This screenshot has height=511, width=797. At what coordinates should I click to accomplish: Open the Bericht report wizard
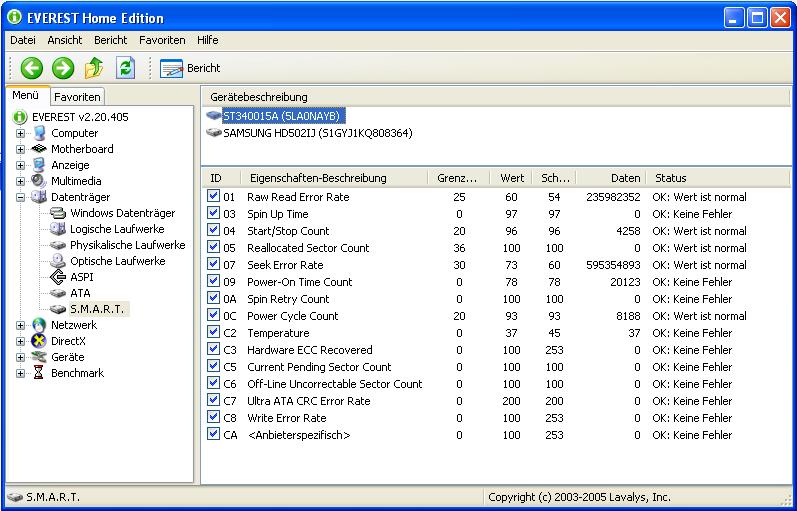[x=190, y=68]
